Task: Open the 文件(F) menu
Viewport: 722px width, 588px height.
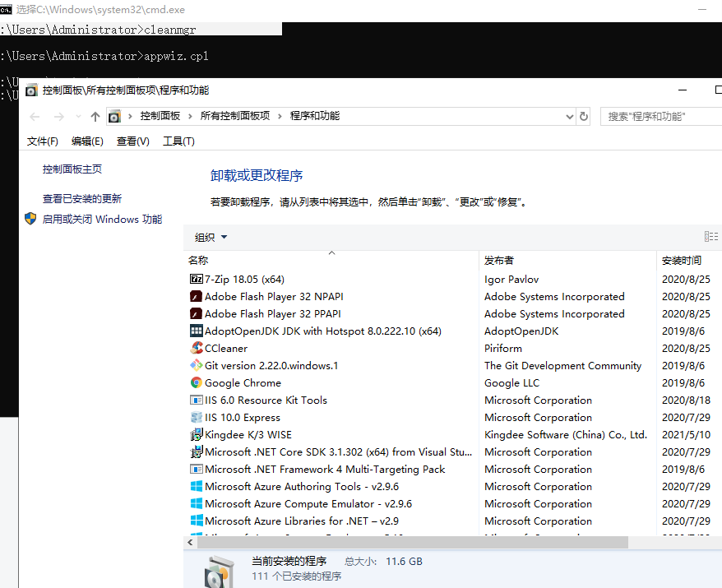Action: tap(43, 141)
